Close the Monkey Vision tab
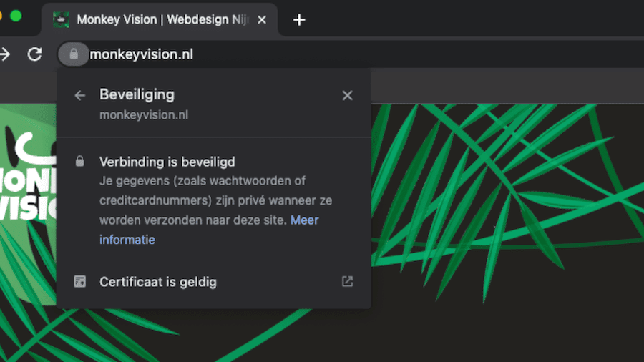 pyautogui.click(x=262, y=20)
